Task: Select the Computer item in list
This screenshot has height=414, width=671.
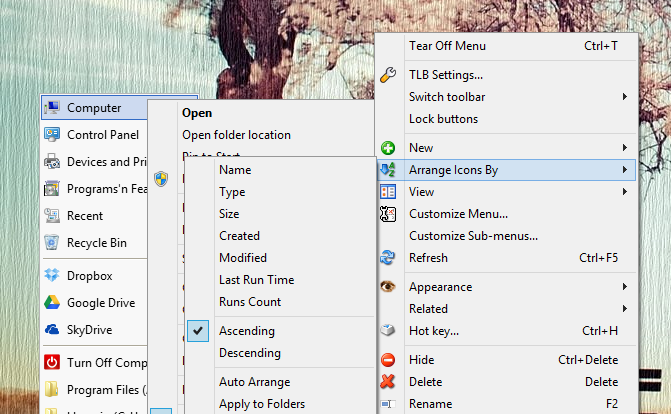Action: [94, 108]
